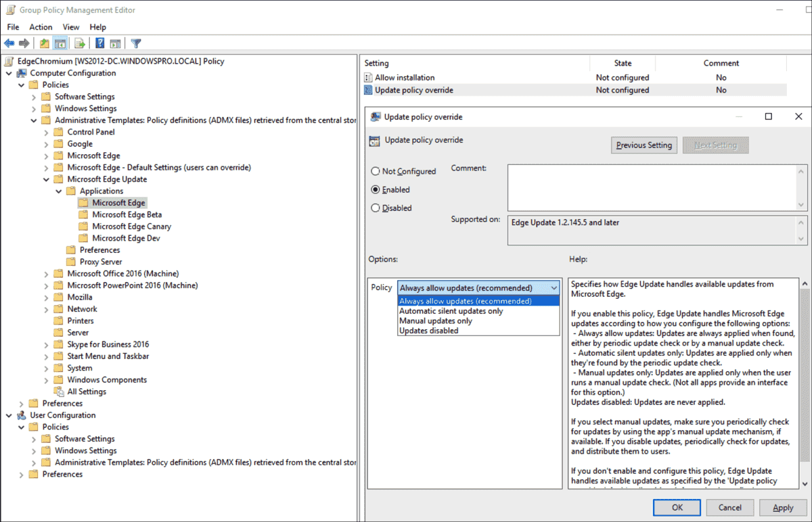812x522 pixels.
Task: Click the Network folder icon
Action: 59,309
